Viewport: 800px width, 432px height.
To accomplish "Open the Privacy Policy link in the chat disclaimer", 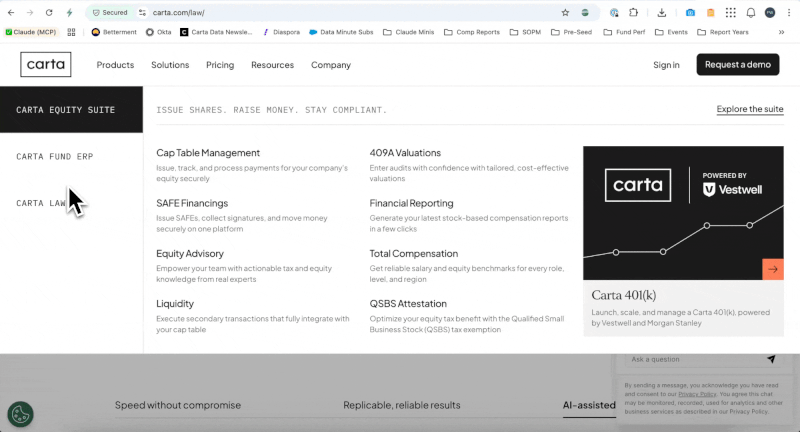I will coord(697,394).
